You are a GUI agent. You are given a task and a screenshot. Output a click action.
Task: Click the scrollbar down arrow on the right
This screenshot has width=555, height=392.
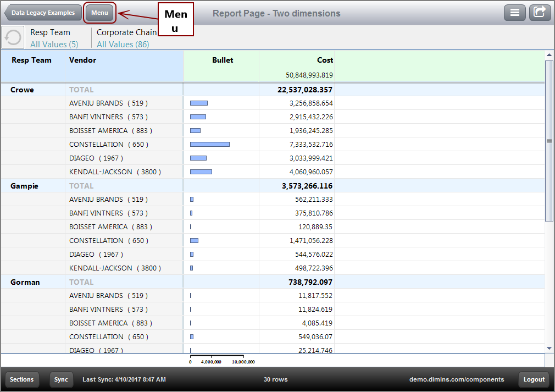click(550, 349)
